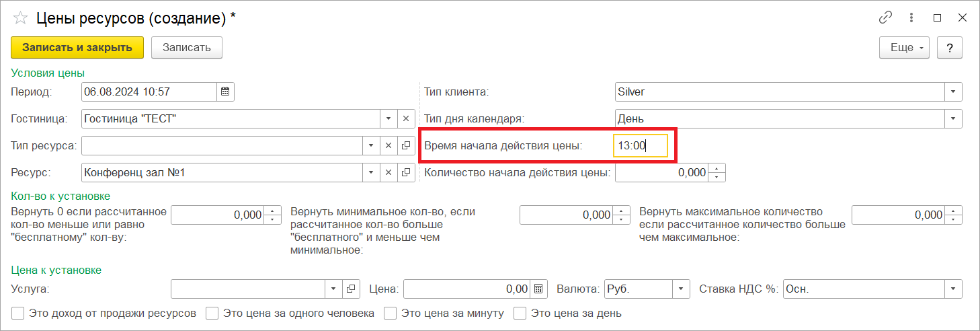Open calendar picker for Период field

[x=226, y=91]
